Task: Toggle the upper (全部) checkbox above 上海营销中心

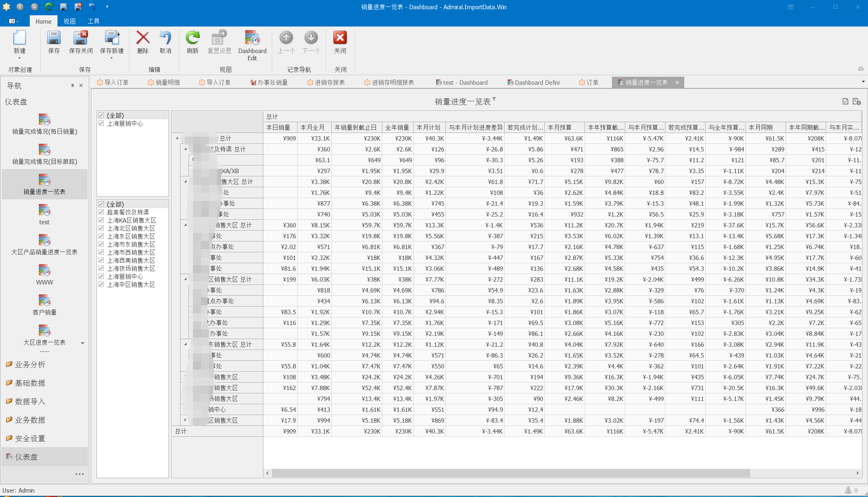Action: point(101,115)
